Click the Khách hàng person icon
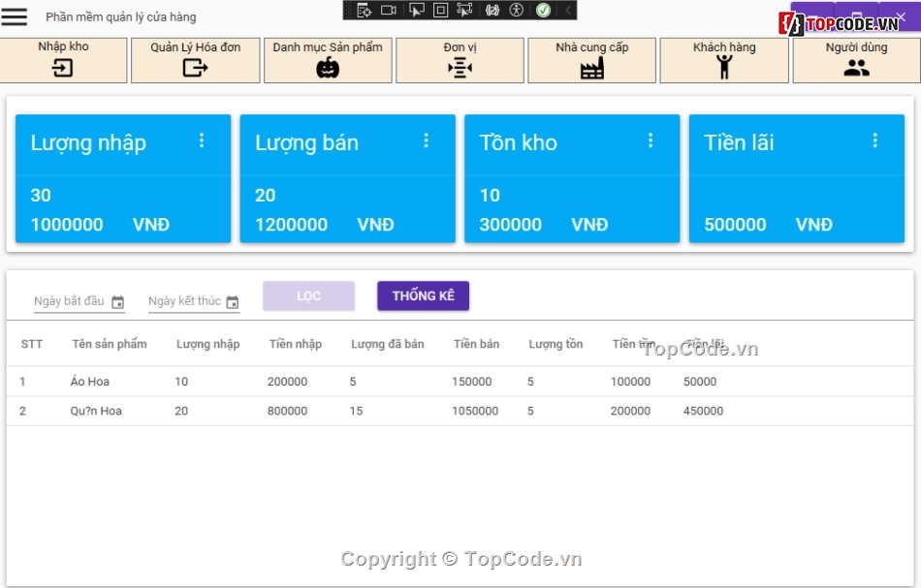 pyautogui.click(x=724, y=69)
